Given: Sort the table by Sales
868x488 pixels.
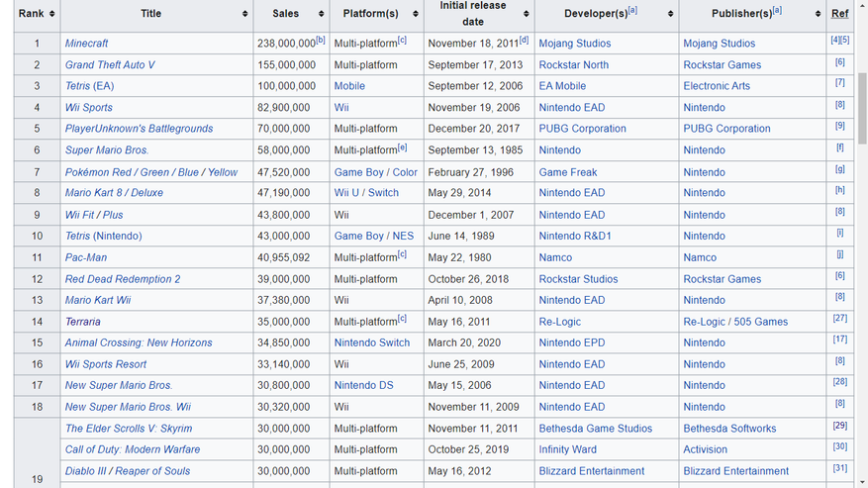Looking at the screenshot, I should click(x=322, y=14).
